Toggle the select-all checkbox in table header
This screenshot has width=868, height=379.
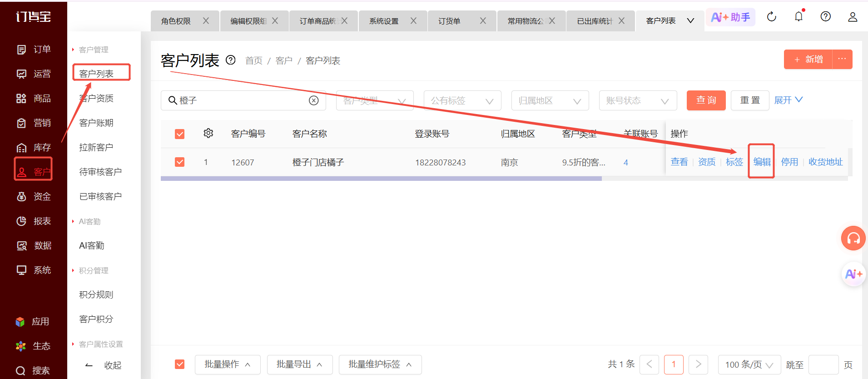tap(180, 134)
